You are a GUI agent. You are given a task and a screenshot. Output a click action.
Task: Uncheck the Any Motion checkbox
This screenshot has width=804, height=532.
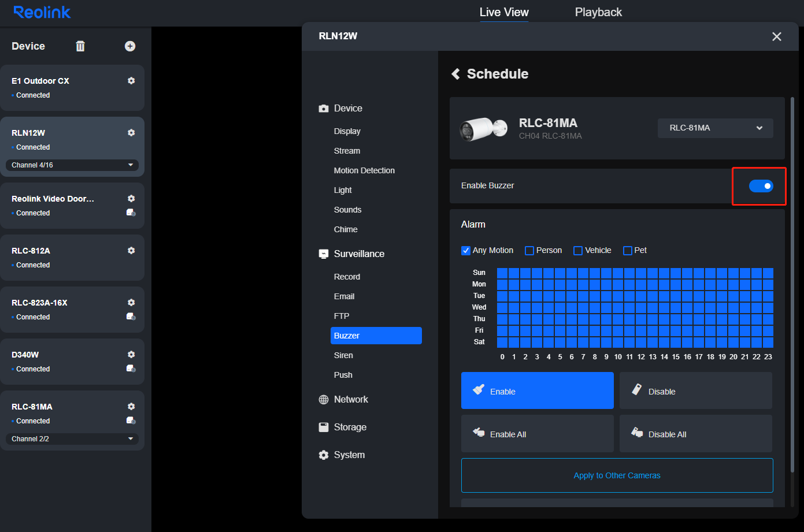point(466,251)
